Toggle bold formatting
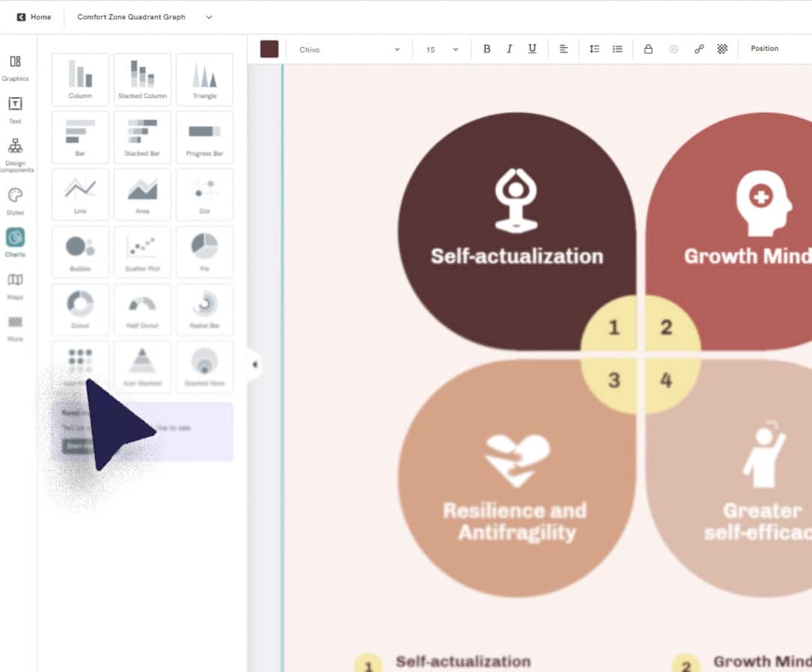 [x=486, y=49]
